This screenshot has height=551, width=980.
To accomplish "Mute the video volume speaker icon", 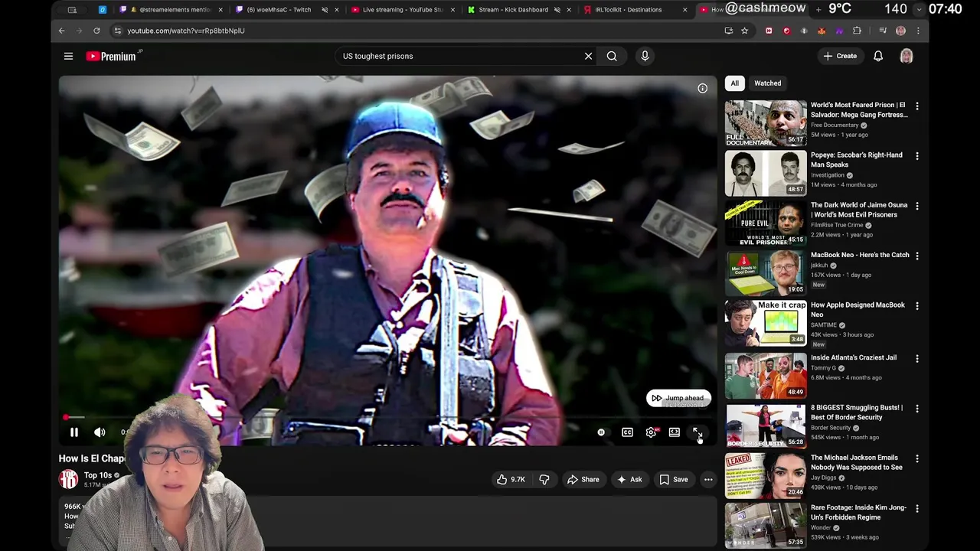I will point(100,432).
